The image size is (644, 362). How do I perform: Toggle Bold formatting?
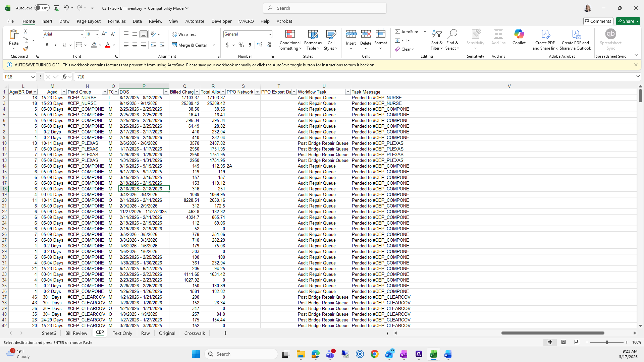coord(47,45)
